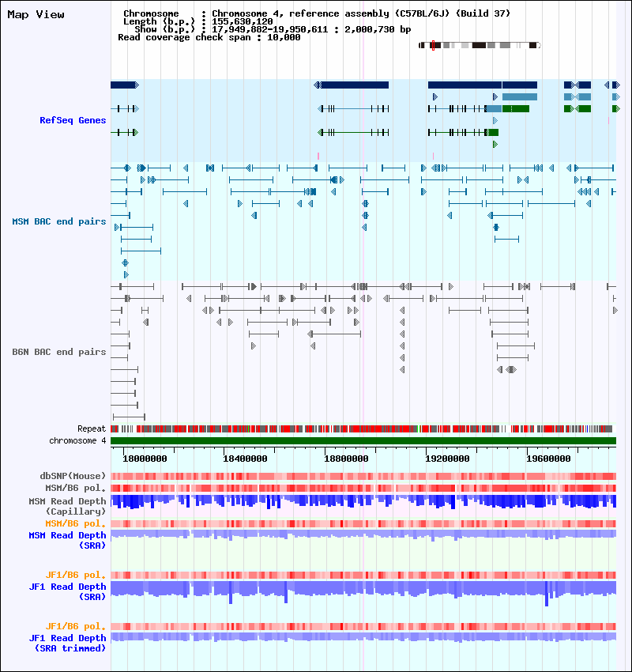Click JF1/B6 pol. label above JF1 Read Depth (SRA)
This screenshot has height=672, width=632.
click(75, 575)
